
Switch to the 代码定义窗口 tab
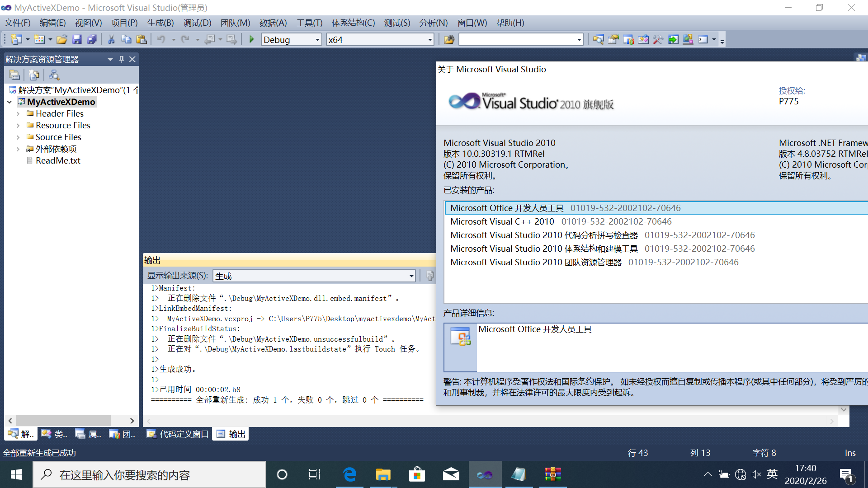point(178,434)
